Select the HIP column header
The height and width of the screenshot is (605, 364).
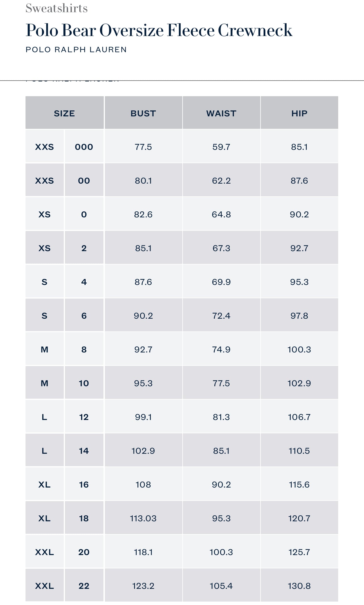point(299,113)
